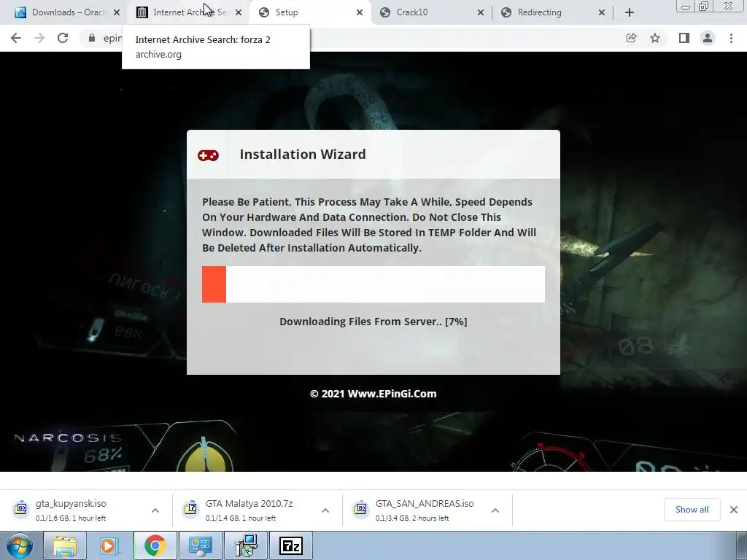Close the Downloads – Oracle tab
Image resolution: width=747 pixels, height=560 pixels.
pyautogui.click(x=117, y=12)
